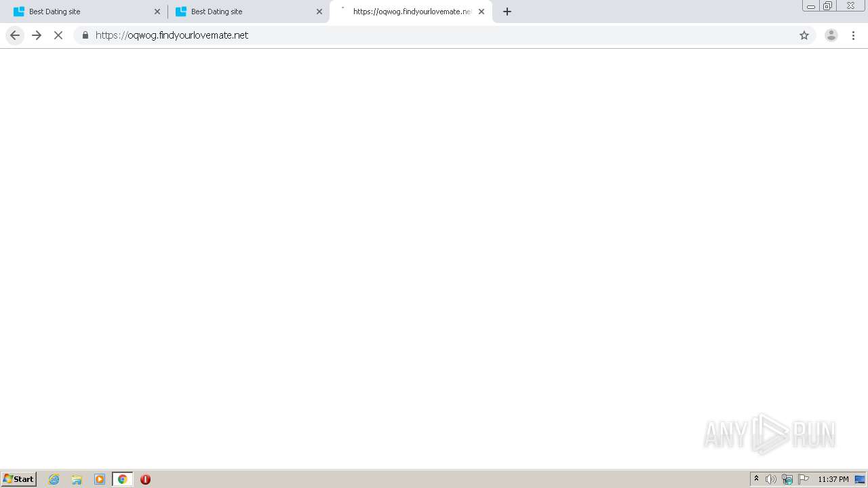Show hidden system tray icons
Screen dimensions: 868x488
coord(757,479)
